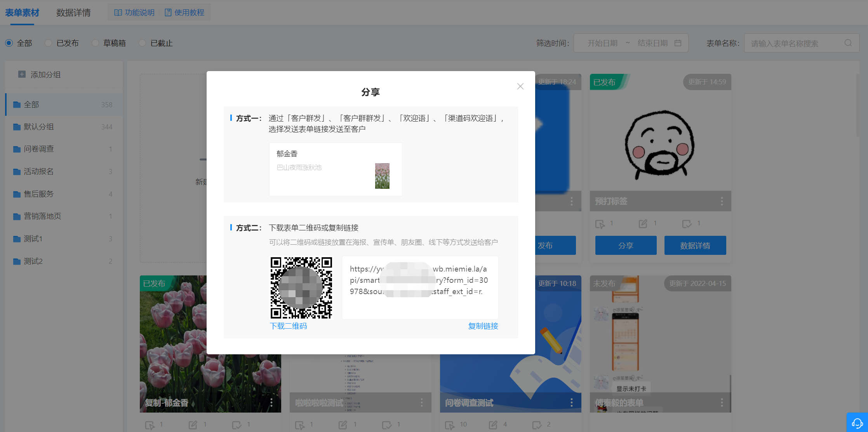This screenshot has width=868, height=432.
Task: Click 数据详情 button on 预打标签 card
Action: (695, 246)
